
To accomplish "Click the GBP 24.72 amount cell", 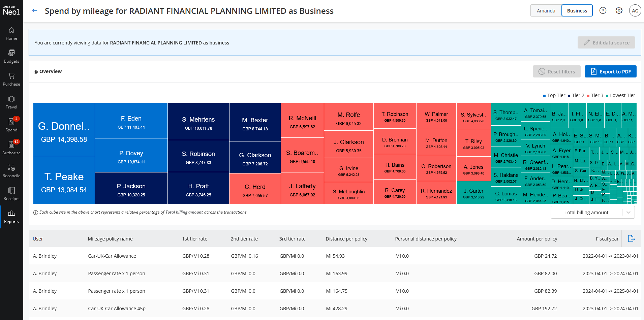I will (x=545, y=256).
